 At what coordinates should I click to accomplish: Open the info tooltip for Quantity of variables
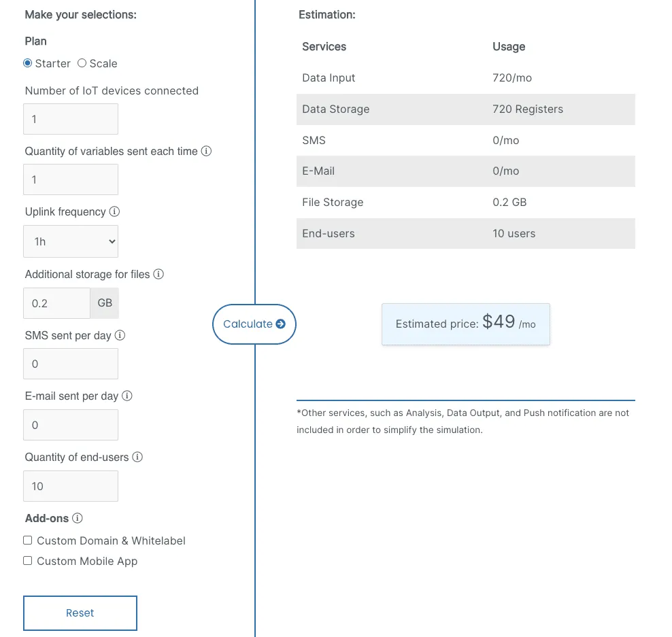[206, 151]
